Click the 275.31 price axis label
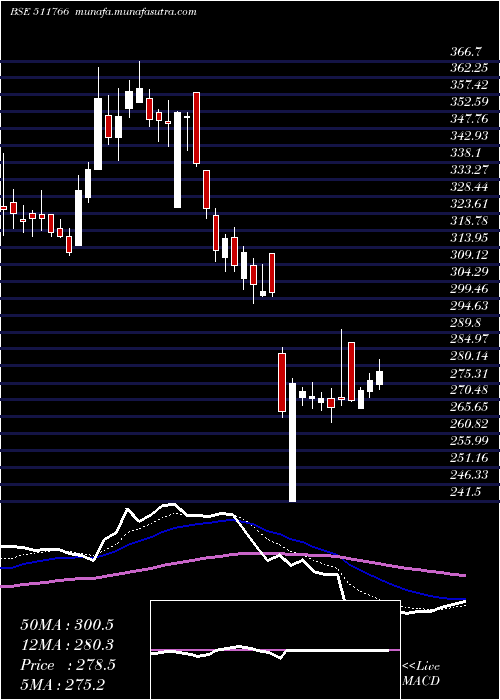This screenshot has width=500, height=700. tap(469, 374)
